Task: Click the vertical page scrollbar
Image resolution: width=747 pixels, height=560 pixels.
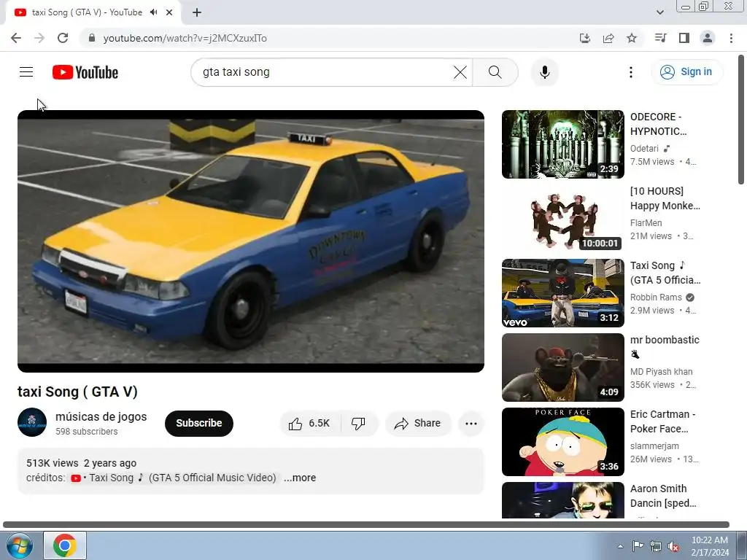Action: [x=741, y=119]
